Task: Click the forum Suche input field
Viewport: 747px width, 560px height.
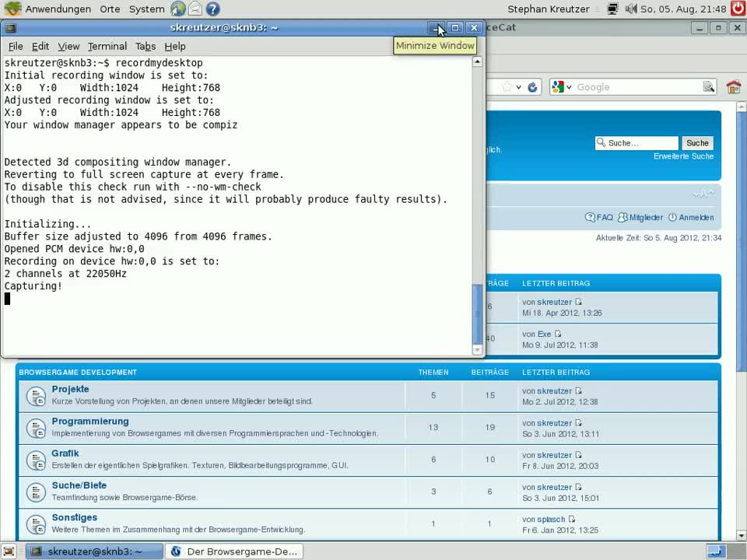Action: tap(637, 143)
